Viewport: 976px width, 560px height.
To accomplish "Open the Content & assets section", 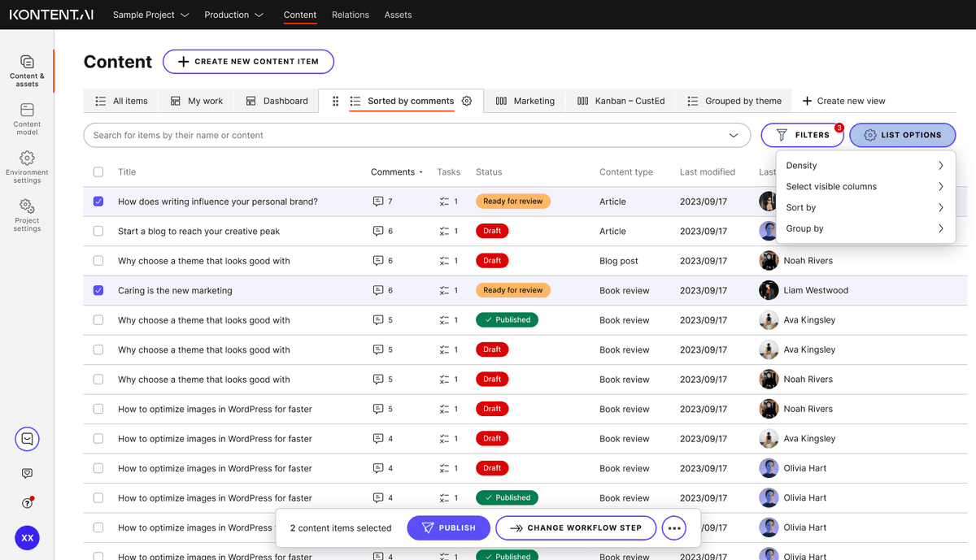I will pyautogui.click(x=27, y=68).
